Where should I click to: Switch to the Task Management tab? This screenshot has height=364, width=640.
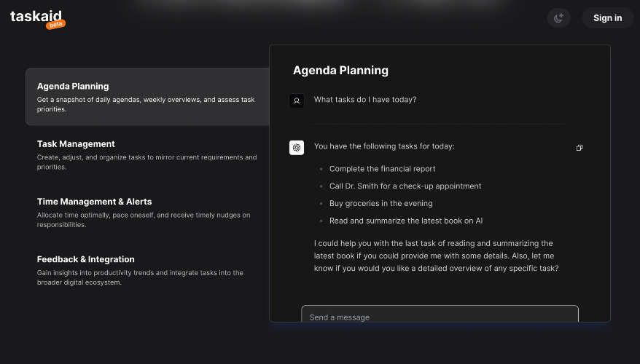tap(147, 154)
